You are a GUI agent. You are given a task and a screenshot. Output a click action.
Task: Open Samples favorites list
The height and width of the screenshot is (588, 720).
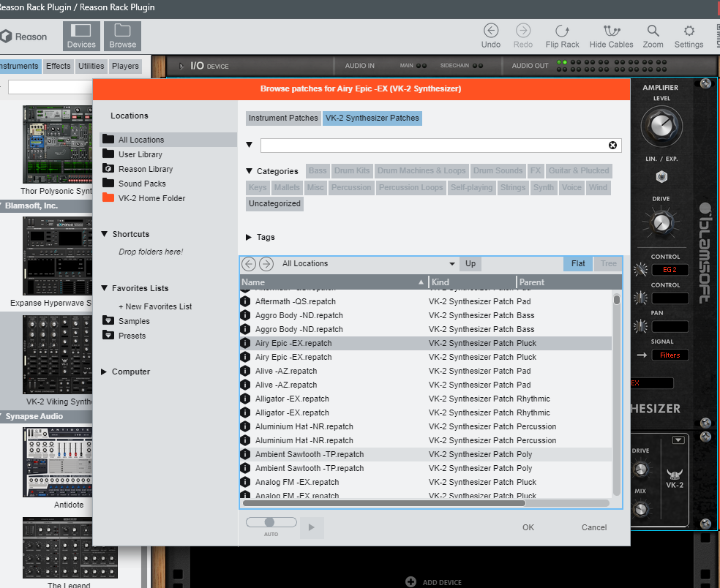[x=134, y=321]
